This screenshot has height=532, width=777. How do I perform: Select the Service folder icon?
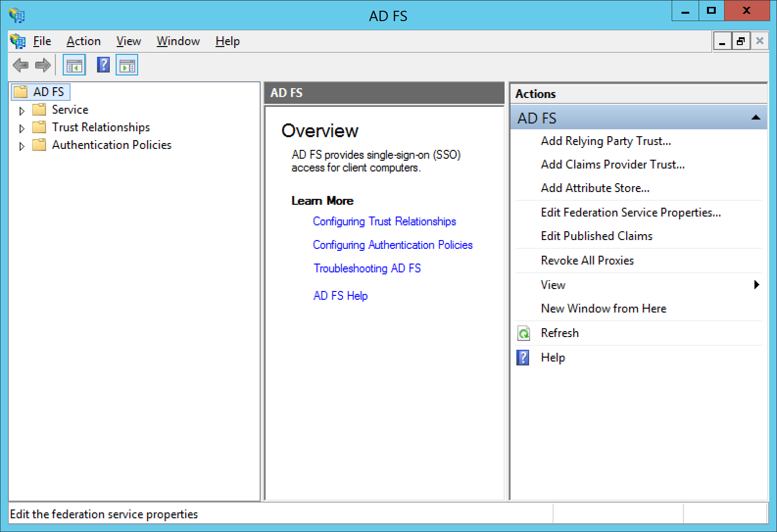[x=39, y=110]
